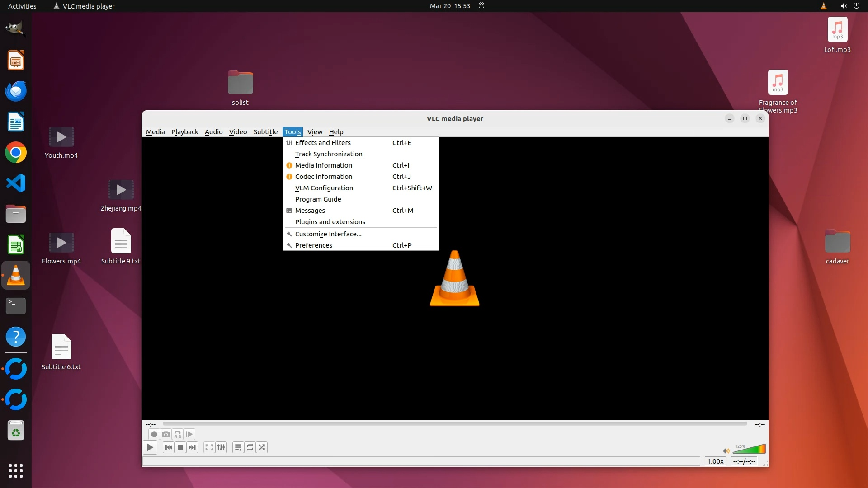Expand the Playback menu
868x488 pixels.
coord(184,132)
